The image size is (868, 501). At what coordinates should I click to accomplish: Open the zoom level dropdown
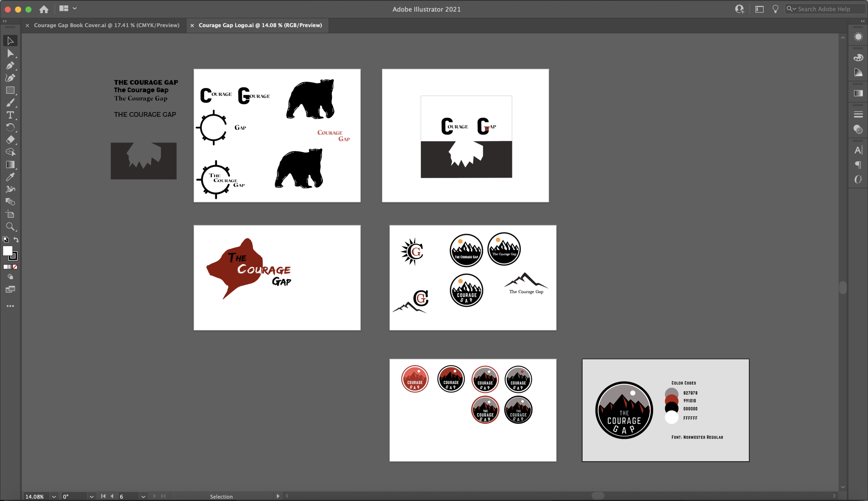54,496
